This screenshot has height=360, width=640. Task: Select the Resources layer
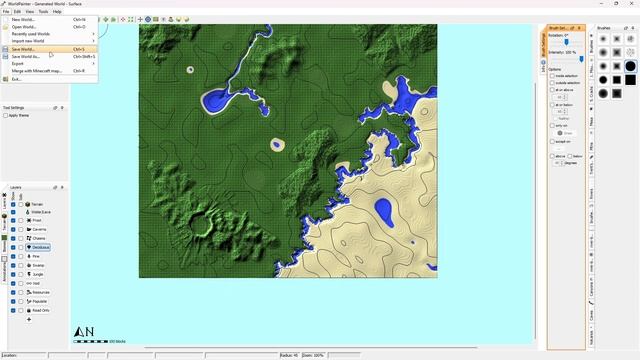tap(38, 292)
